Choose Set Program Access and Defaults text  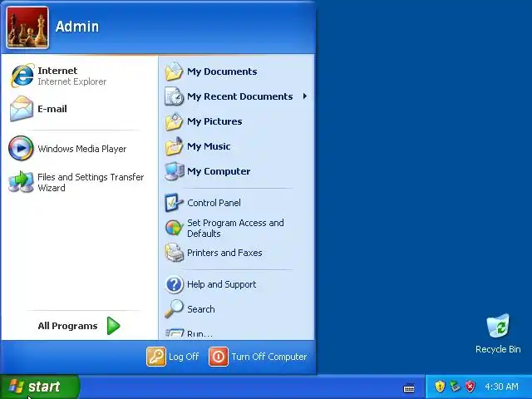(235, 228)
